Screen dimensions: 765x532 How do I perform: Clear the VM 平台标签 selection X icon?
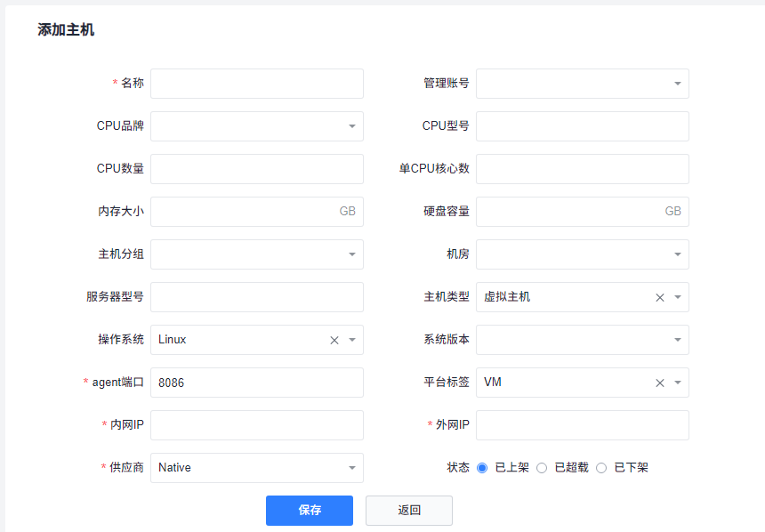(660, 383)
